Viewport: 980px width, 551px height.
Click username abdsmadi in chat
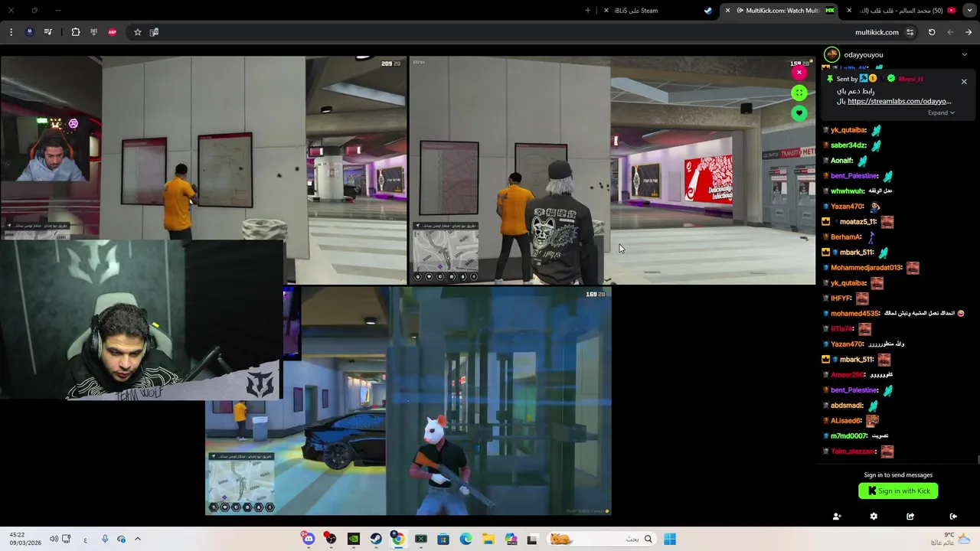tap(848, 406)
